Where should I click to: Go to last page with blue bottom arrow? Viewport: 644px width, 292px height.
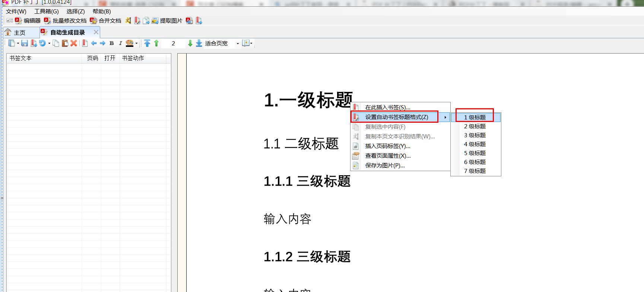(199, 43)
